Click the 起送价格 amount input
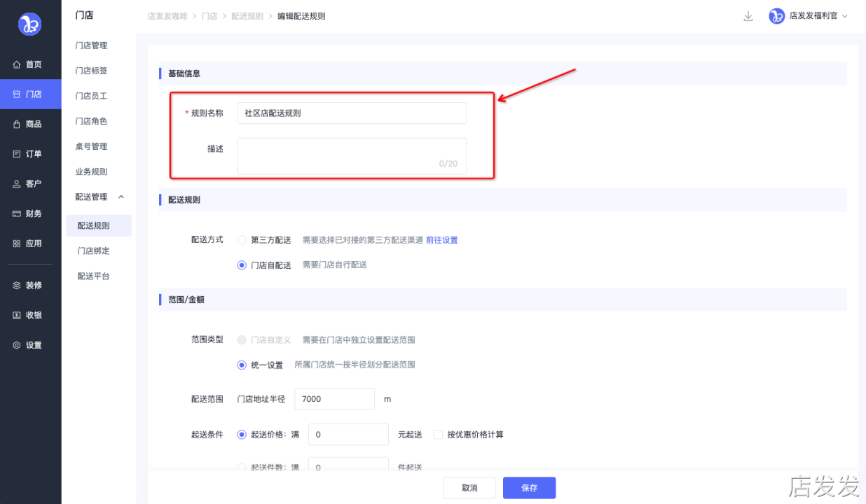Screen dimensions: 866x504 348,435
